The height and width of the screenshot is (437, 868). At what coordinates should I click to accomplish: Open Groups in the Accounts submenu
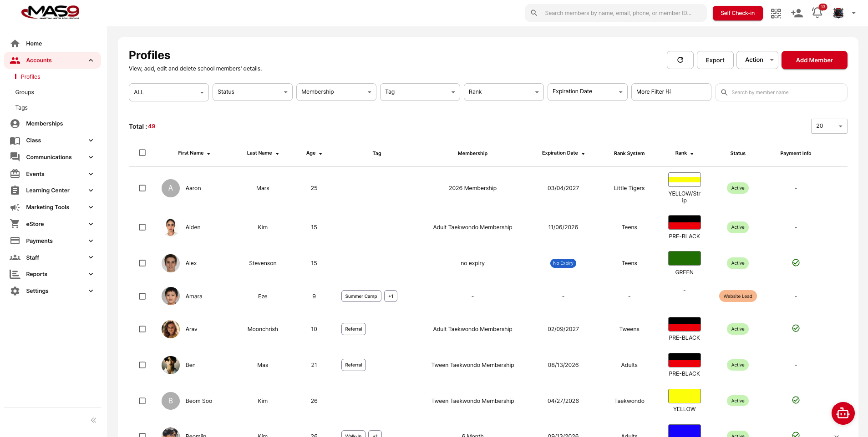pos(25,92)
